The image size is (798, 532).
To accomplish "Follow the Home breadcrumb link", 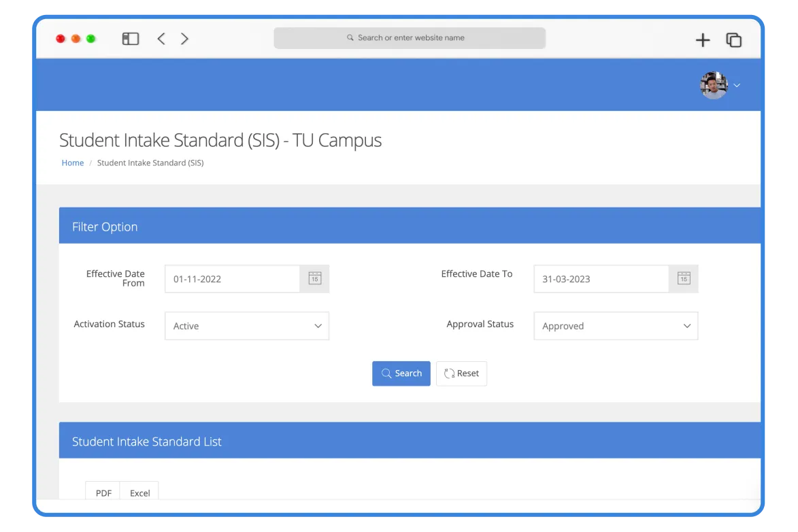I will (72, 163).
